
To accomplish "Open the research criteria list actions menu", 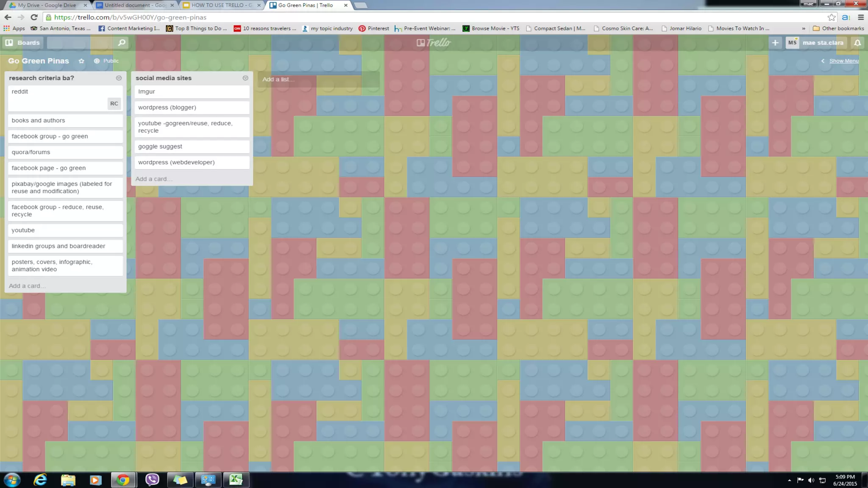I will point(119,78).
